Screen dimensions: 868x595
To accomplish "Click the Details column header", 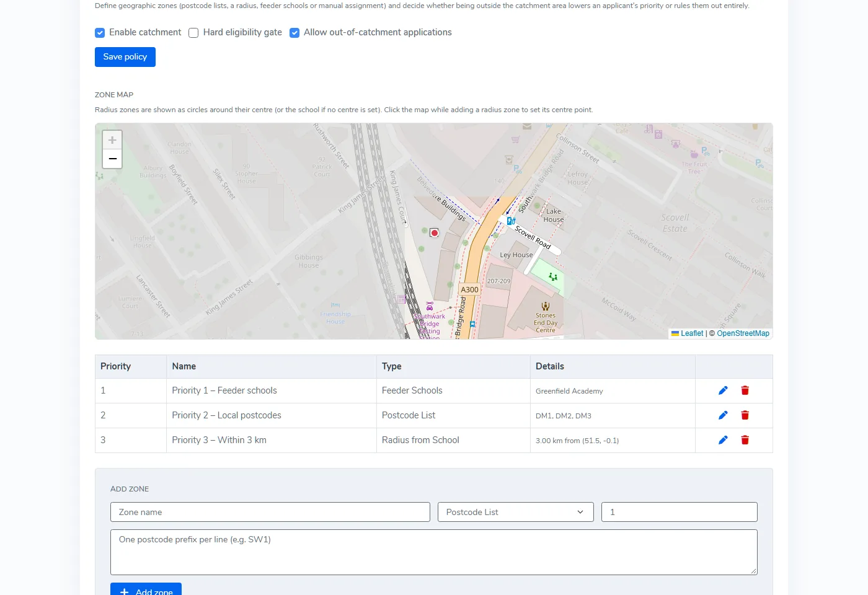I will pyautogui.click(x=613, y=366).
